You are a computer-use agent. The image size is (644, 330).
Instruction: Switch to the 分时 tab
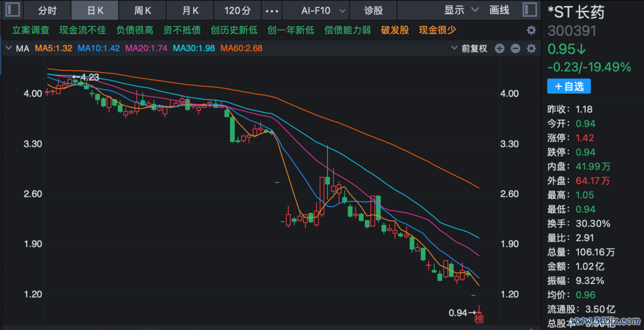[x=47, y=11]
